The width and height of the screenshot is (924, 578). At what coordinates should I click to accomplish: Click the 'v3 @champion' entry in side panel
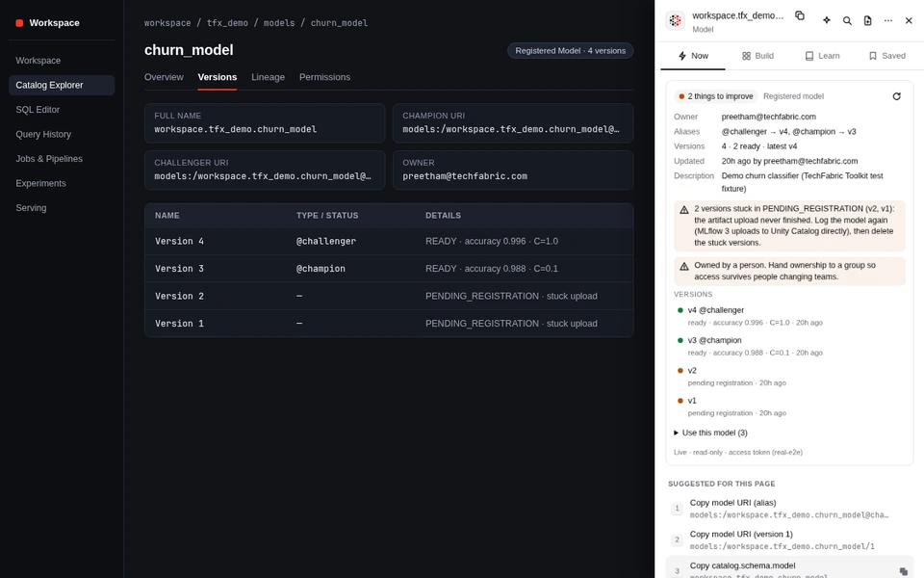click(714, 340)
